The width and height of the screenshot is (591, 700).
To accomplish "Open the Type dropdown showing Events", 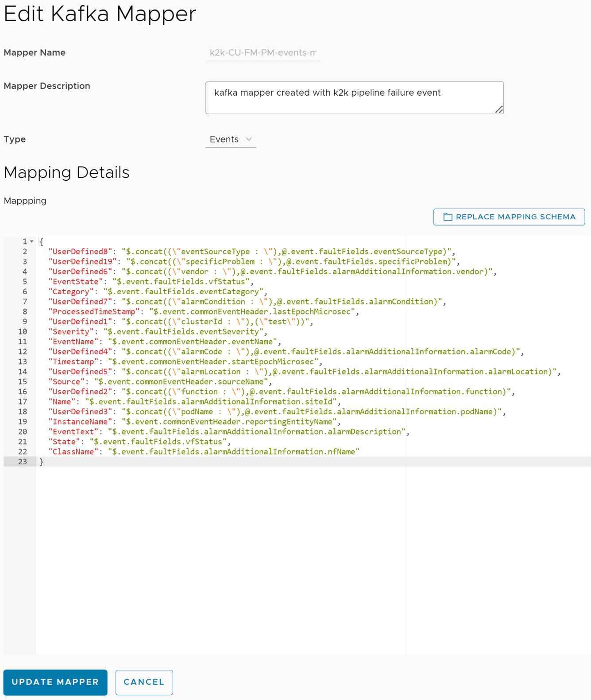I will [231, 140].
